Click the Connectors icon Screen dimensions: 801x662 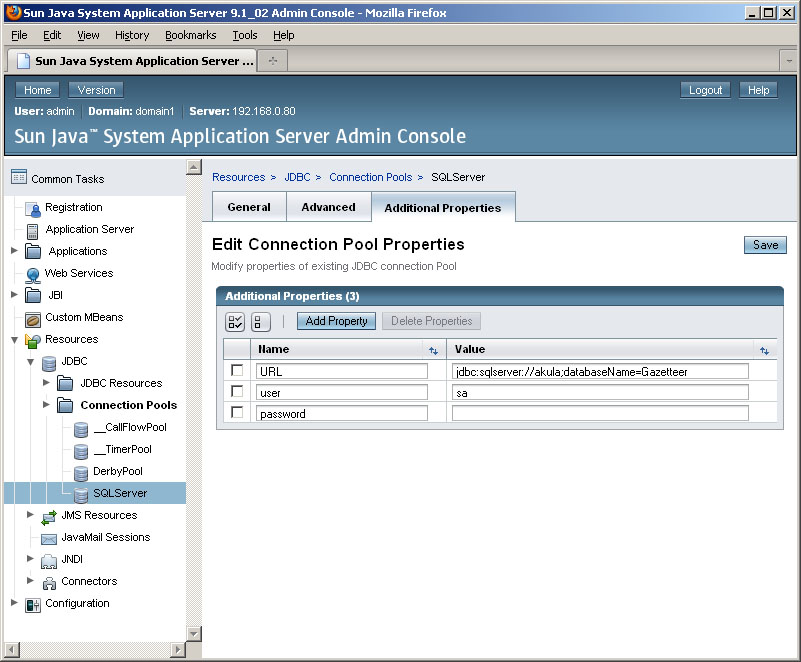pos(49,583)
